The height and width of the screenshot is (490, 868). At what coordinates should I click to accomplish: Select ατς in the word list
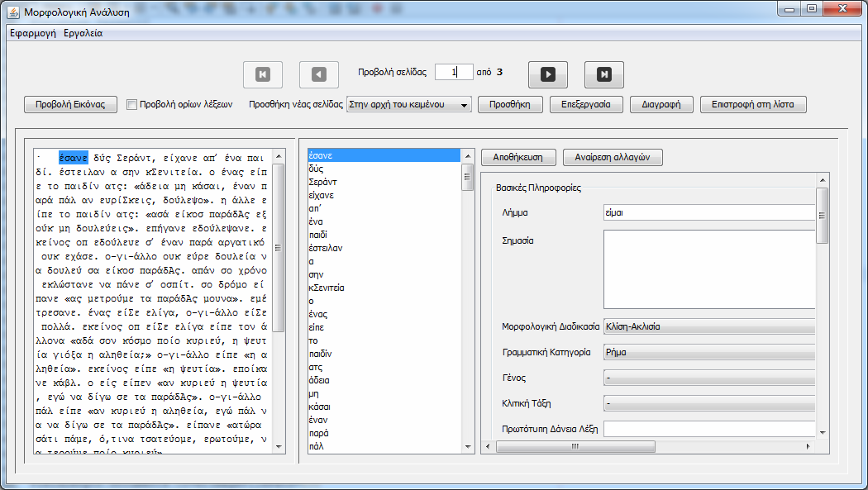pos(384,367)
